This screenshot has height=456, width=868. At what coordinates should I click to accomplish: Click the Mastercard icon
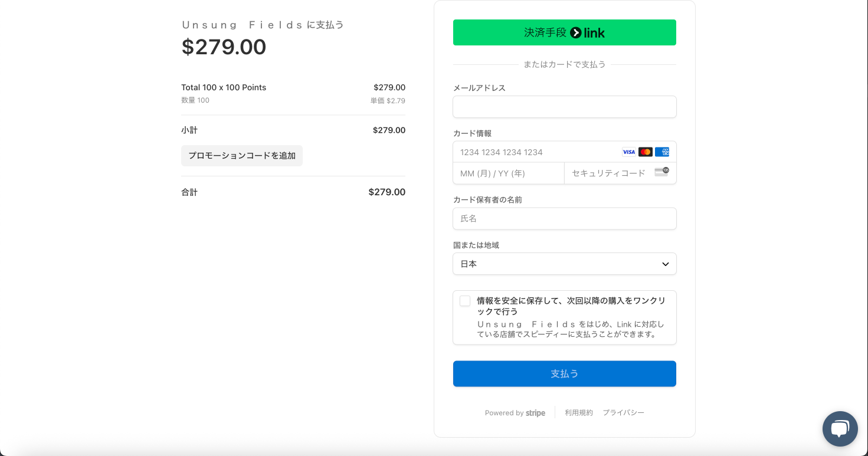pos(645,152)
